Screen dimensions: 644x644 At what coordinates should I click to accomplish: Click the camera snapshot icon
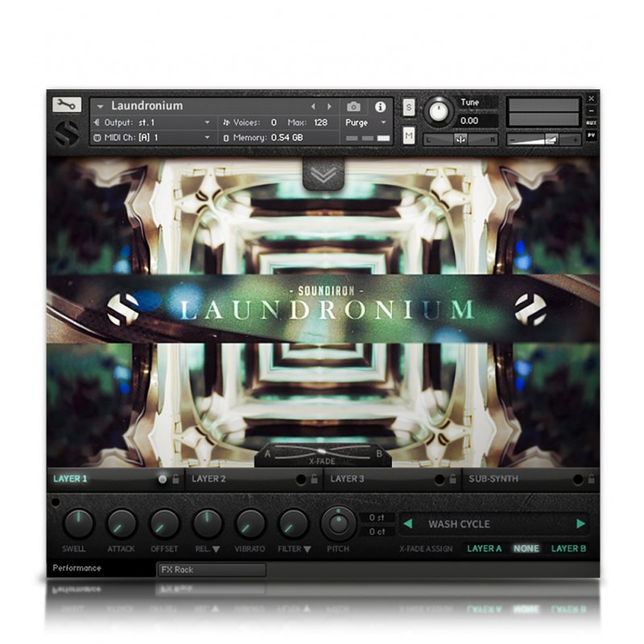[x=353, y=106]
